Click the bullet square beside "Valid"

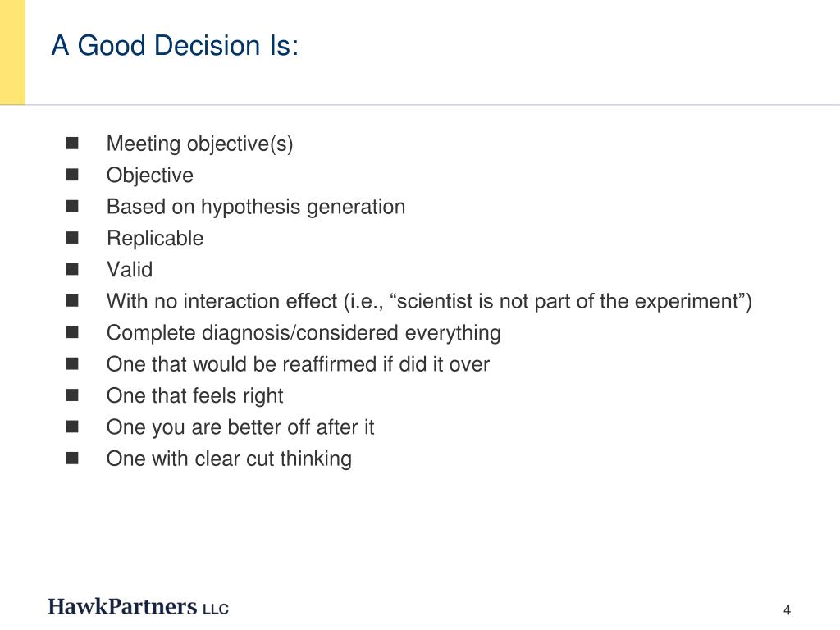pyautogui.click(x=72, y=269)
